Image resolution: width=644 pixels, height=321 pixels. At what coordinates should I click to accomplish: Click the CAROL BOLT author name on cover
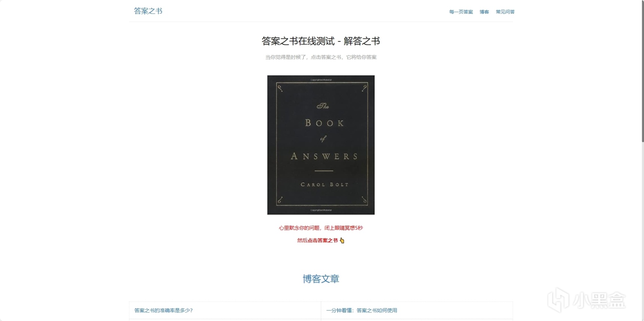click(324, 184)
